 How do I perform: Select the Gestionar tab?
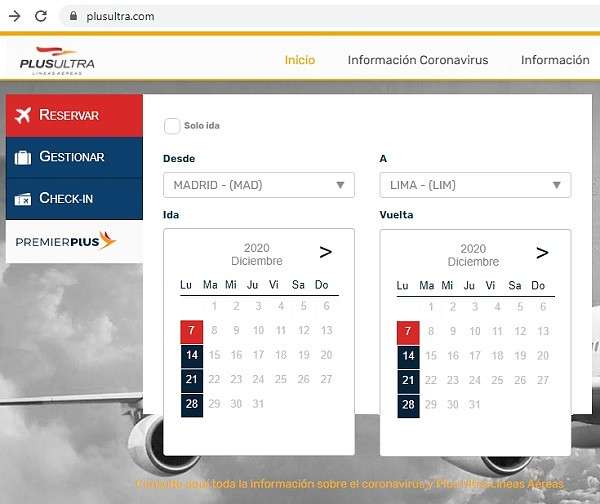coord(74,157)
